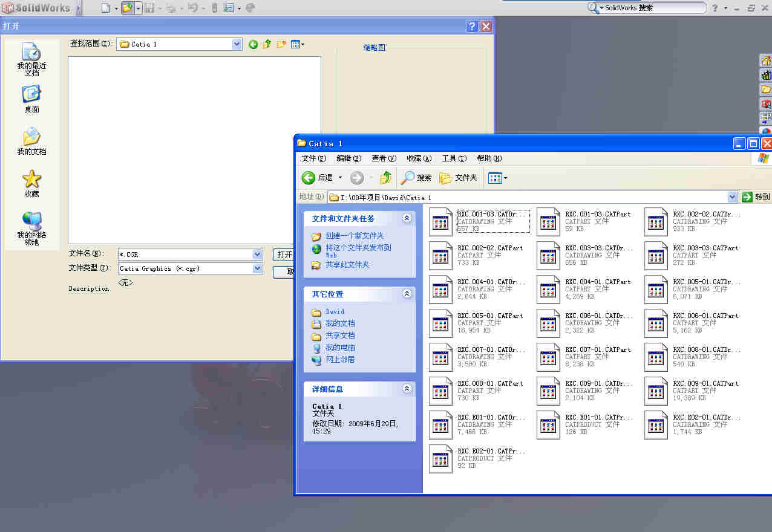Select 桌面 location in Open dialog sidebar
The image size is (772, 532).
[31, 100]
